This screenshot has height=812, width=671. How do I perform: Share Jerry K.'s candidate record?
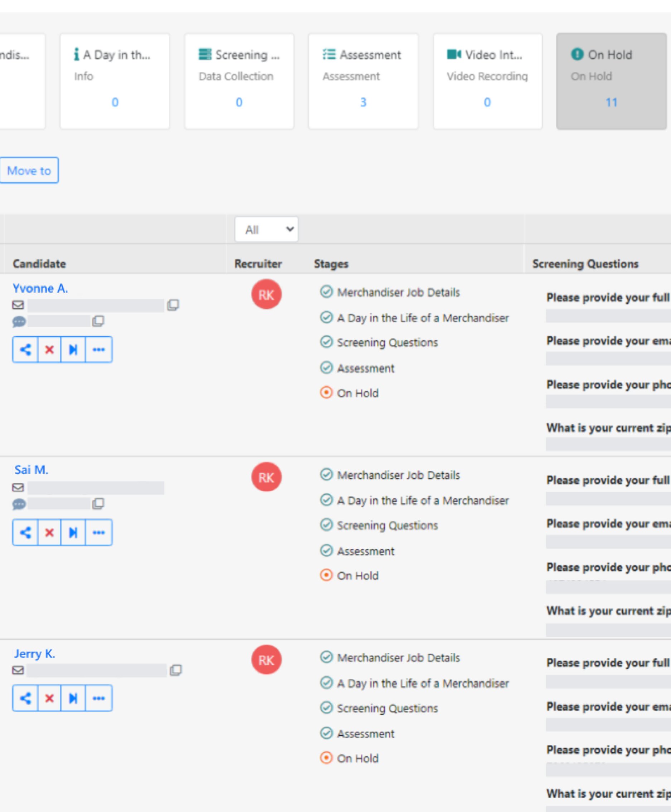pos(25,698)
